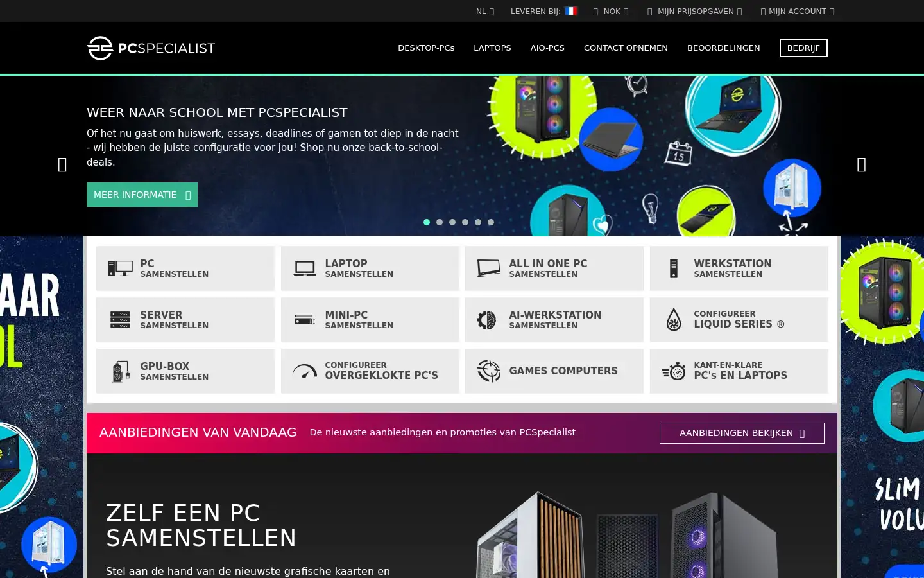Open the Laptops menu
This screenshot has width=924, height=578.
click(492, 48)
